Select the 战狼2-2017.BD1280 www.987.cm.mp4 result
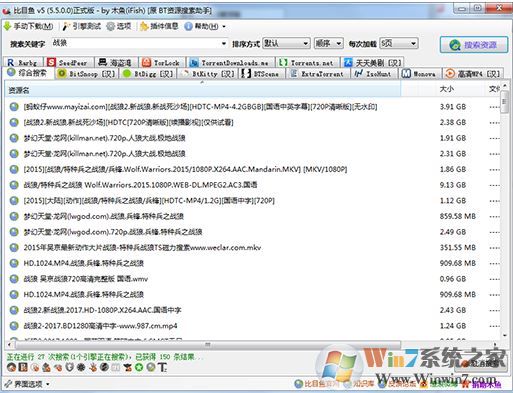The image size is (513, 393). pyautogui.click(x=252, y=326)
